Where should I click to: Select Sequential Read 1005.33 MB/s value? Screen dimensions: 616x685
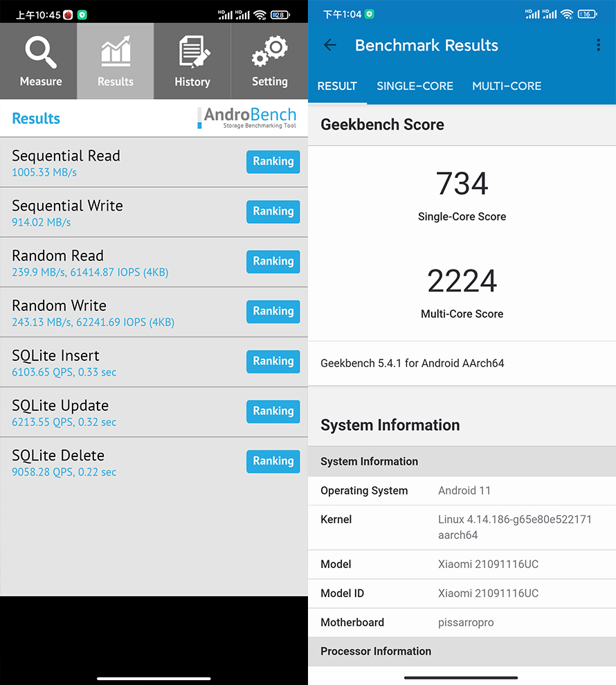coord(44,172)
